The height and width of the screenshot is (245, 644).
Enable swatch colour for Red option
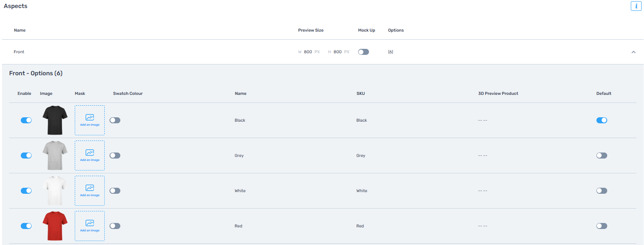coord(115,226)
